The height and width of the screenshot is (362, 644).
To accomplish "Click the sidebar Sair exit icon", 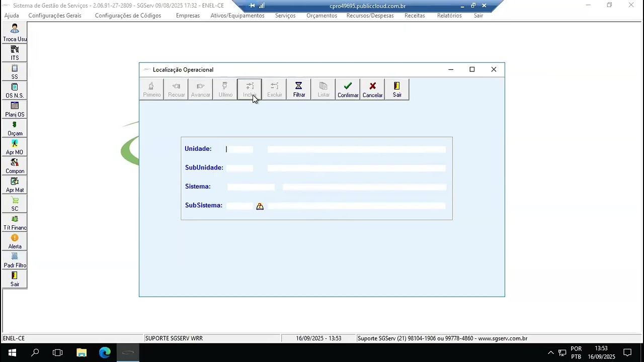I will click(x=15, y=279).
